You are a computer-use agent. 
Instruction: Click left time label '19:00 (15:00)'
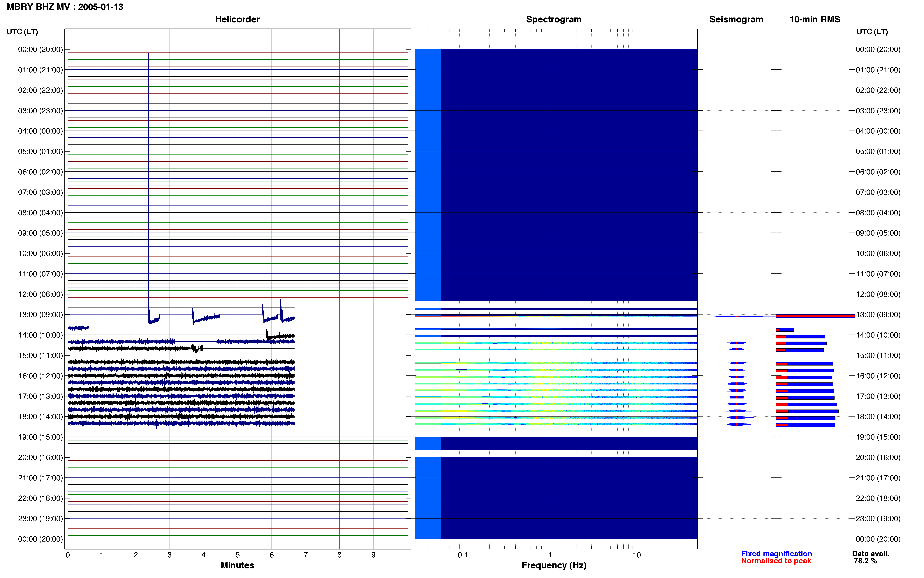pyautogui.click(x=41, y=437)
